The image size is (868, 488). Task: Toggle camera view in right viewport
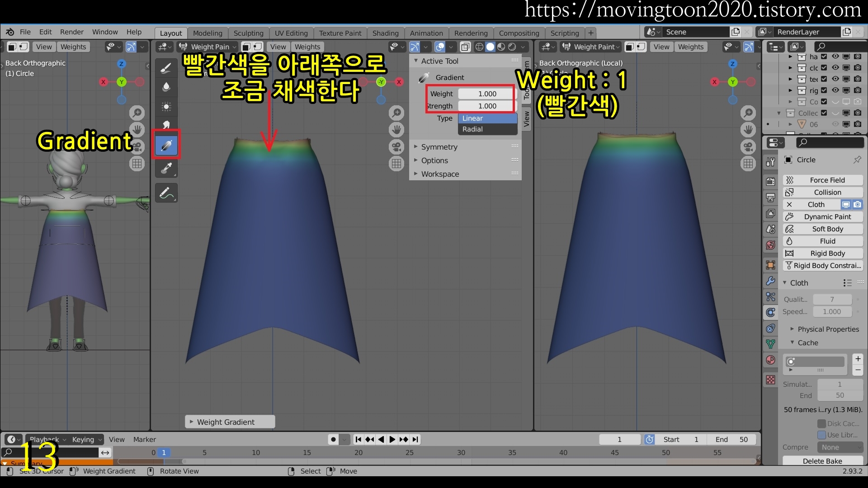(748, 147)
